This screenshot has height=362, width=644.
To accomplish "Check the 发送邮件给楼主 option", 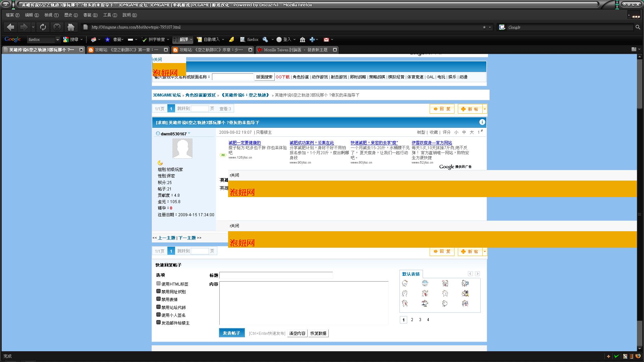I will [158, 322].
